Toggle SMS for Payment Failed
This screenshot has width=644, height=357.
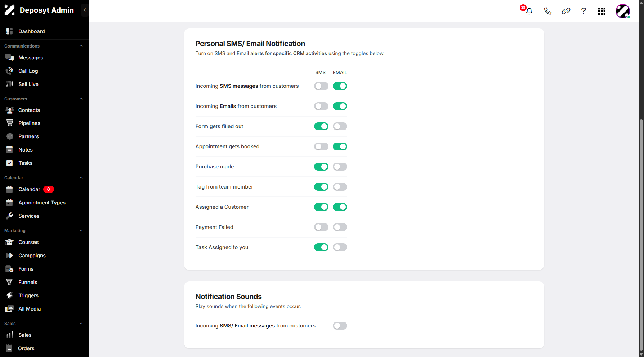pyautogui.click(x=321, y=227)
